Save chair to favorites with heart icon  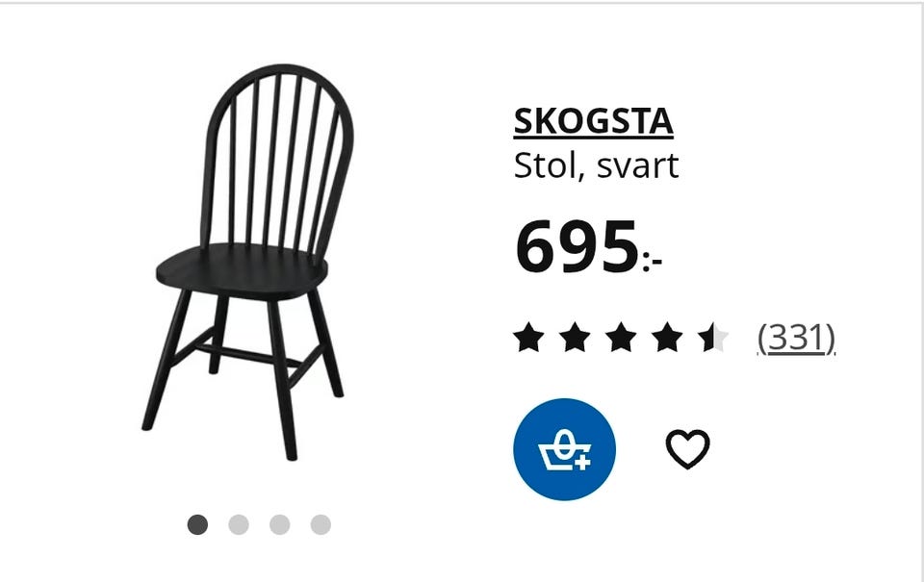[x=687, y=449]
